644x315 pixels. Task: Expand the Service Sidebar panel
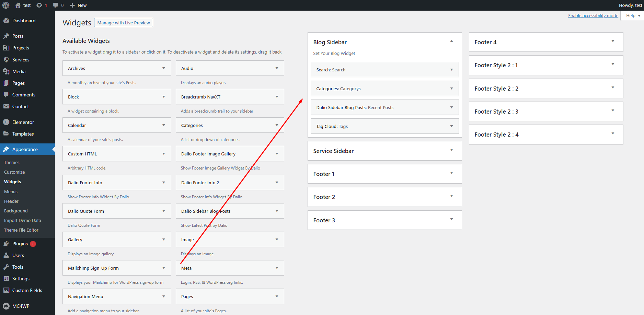click(x=452, y=150)
